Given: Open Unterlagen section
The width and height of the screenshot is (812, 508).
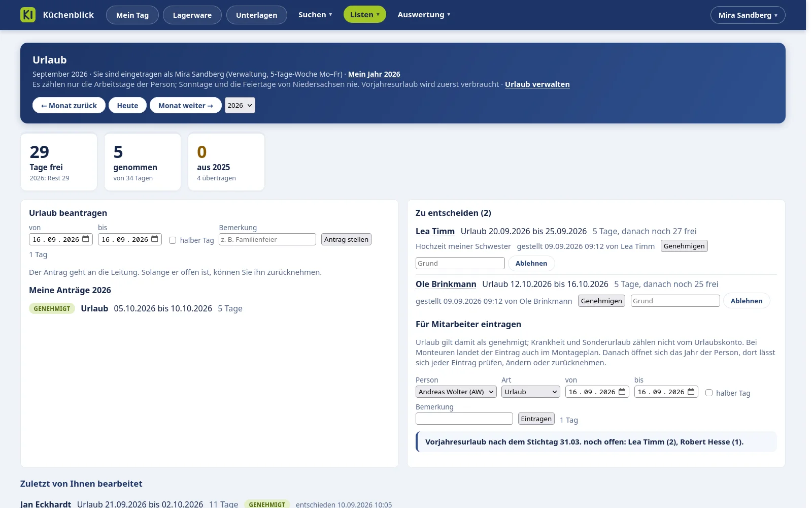Looking at the screenshot, I should click(x=257, y=15).
